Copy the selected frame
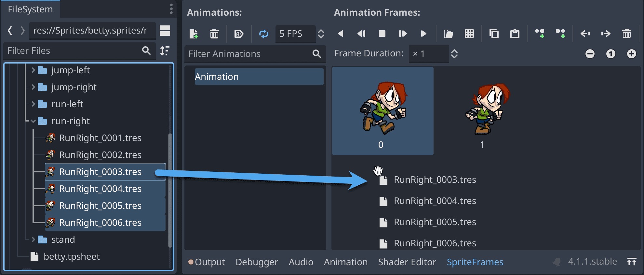This screenshot has height=275, width=644. click(494, 34)
